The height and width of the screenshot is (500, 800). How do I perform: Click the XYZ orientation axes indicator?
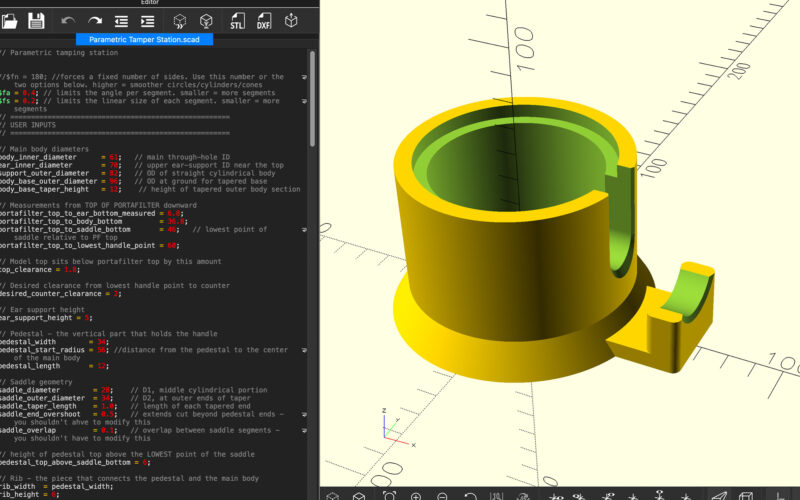[399, 429]
